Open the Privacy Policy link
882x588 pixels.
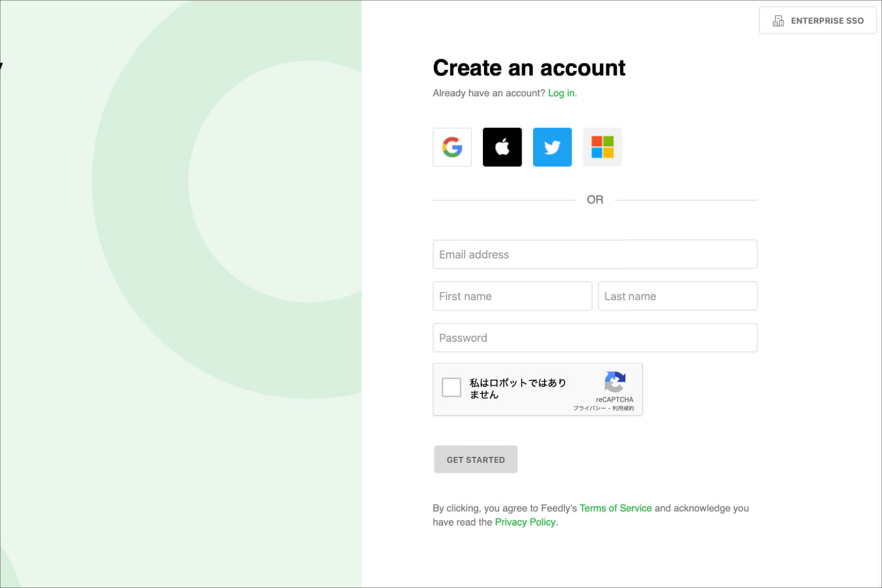click(x=525, y=522)
